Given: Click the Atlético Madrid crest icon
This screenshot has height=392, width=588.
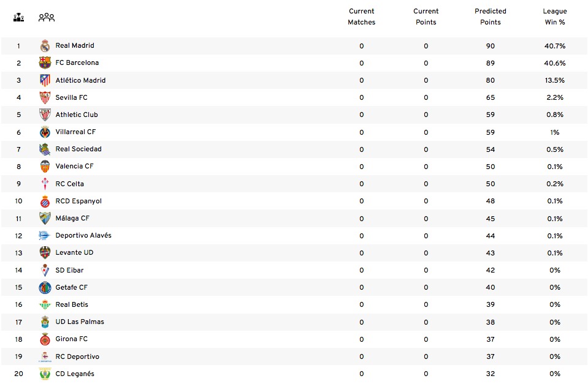Looking at the screenshot, I should click(x=45, y=80).
